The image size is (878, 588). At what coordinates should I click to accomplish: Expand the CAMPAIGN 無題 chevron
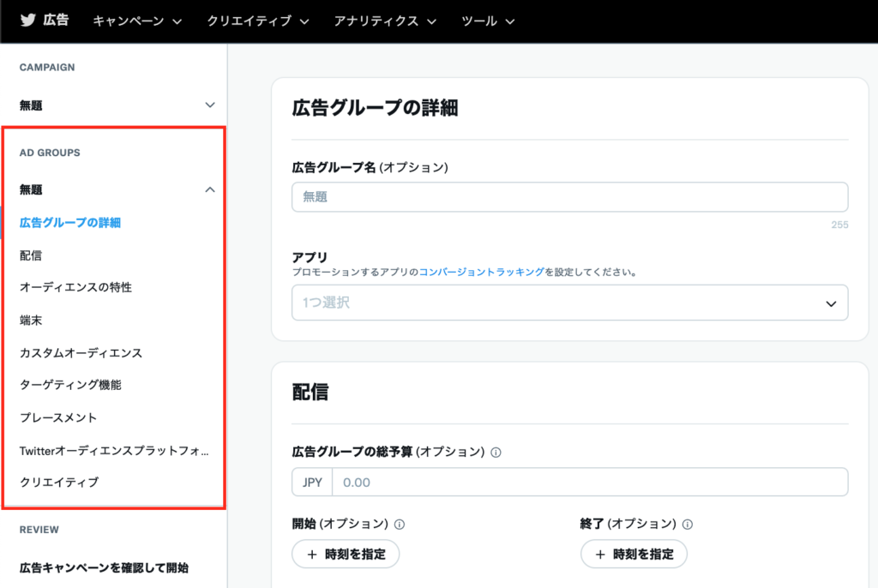click(x=210, y=105)
